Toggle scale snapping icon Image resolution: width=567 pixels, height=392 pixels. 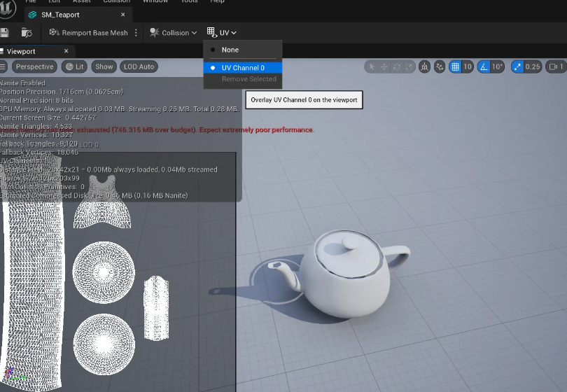(517, 66)
